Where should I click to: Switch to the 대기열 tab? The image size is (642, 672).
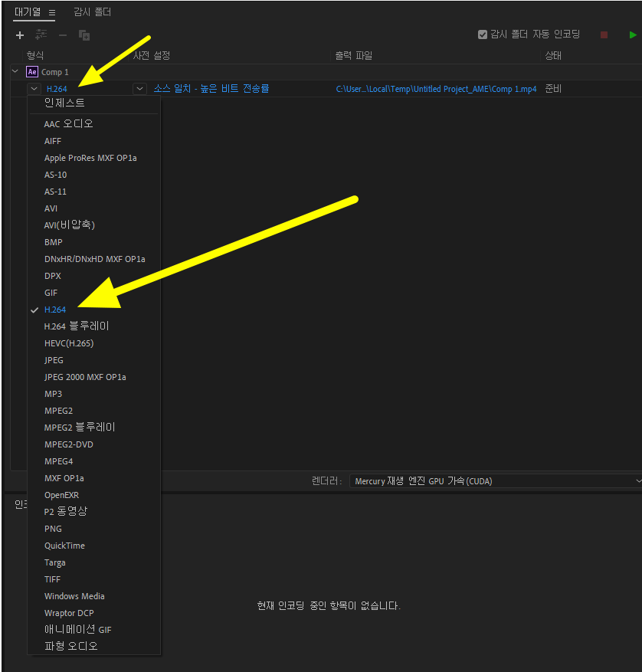28,12
